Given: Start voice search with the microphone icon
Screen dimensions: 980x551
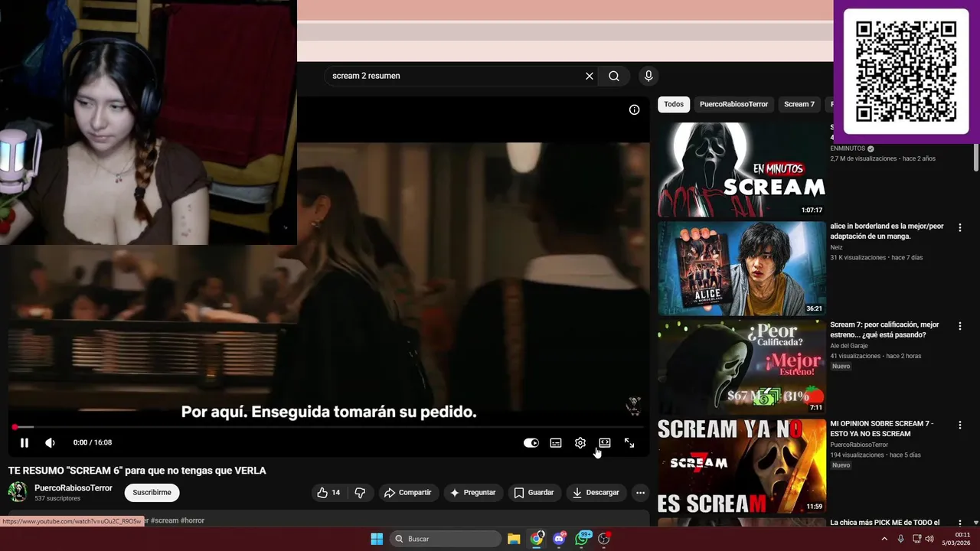Looking at the screenshot, I should 648,76.
